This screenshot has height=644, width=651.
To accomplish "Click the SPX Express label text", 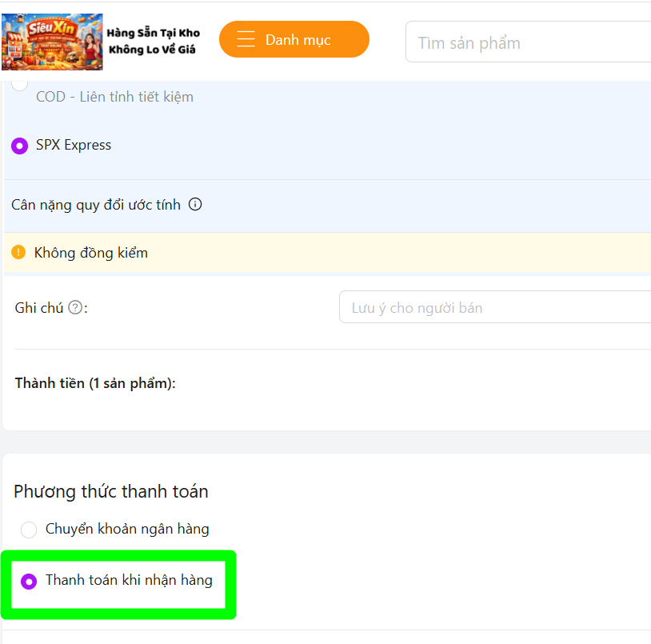I will [x=74, y=145].
